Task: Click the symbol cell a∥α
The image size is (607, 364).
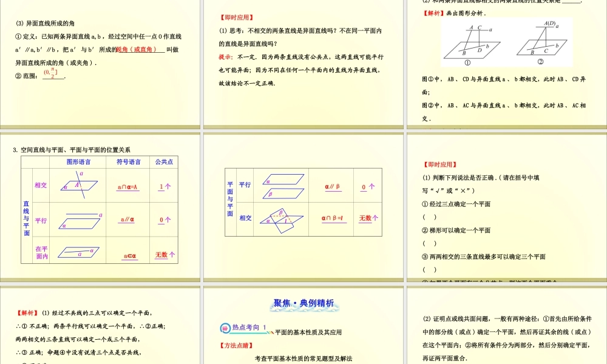Action: pos(127,220)
